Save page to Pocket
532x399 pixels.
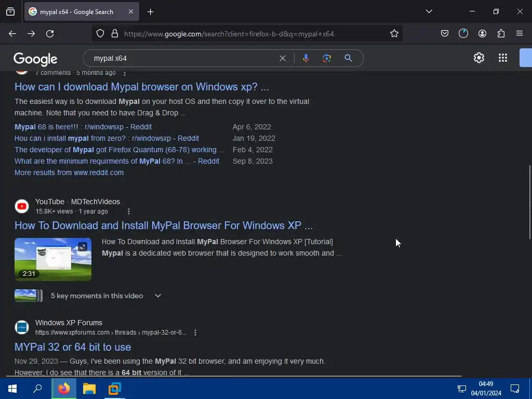(x=445, y=33)
